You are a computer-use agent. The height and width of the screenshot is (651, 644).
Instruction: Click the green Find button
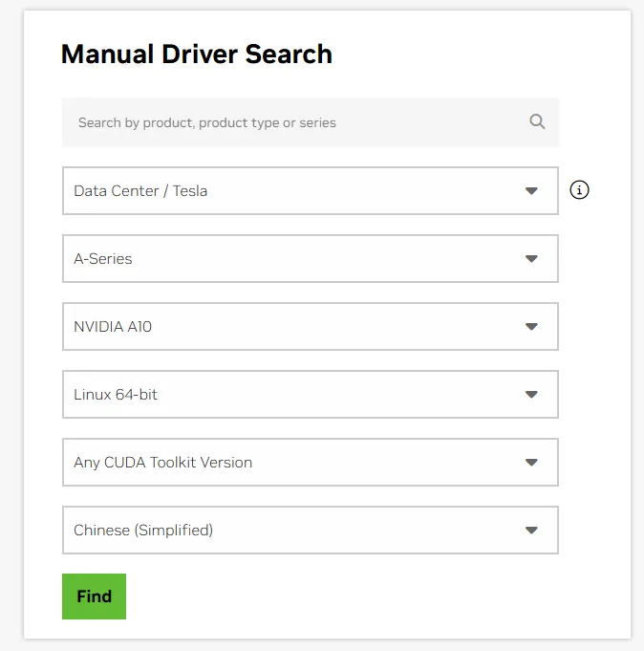(95, 597)
